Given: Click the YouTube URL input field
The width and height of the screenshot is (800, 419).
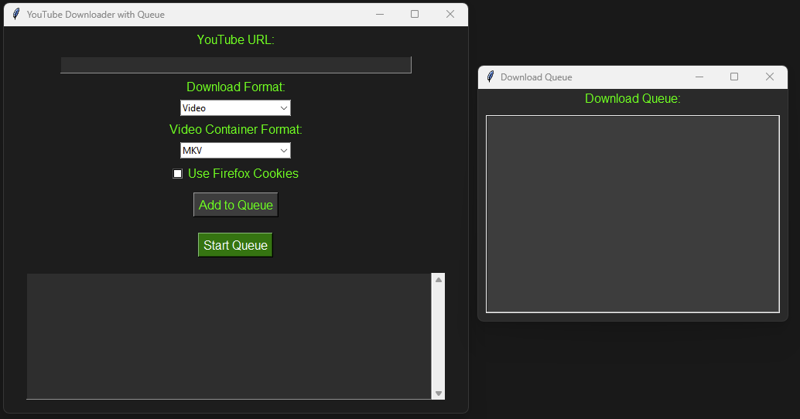Looking at the screenshot, I should click(236, 65).
